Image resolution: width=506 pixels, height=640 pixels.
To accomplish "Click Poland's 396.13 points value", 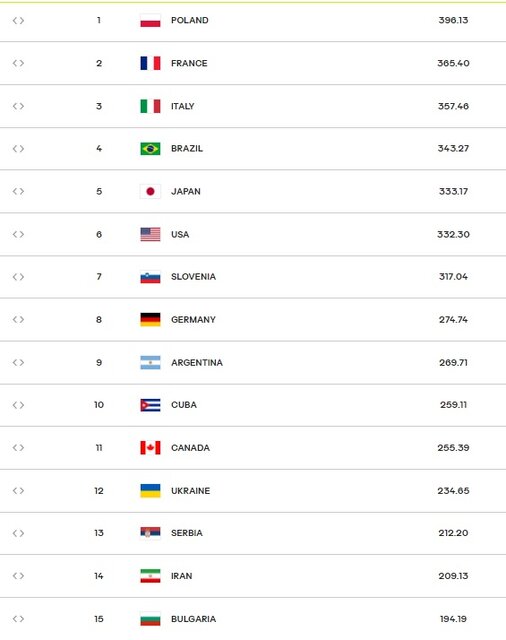I will coord(453,20).
